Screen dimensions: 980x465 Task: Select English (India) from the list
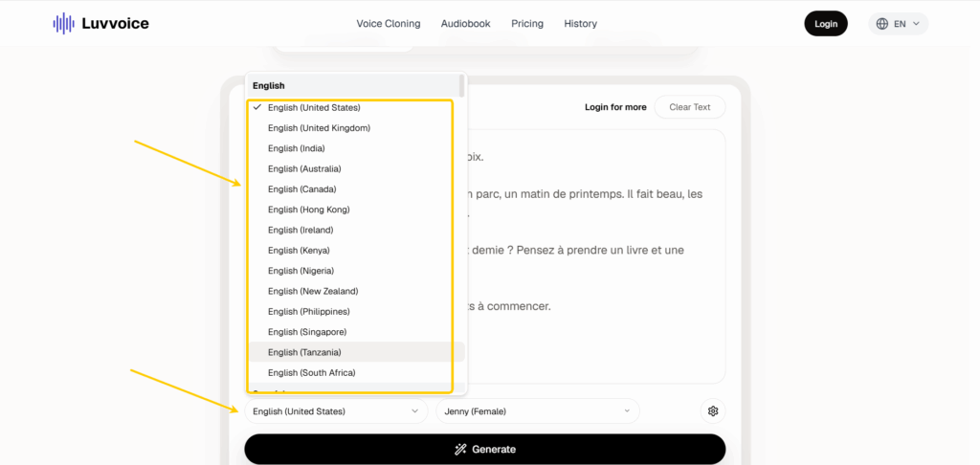click(x=356, y=148)
